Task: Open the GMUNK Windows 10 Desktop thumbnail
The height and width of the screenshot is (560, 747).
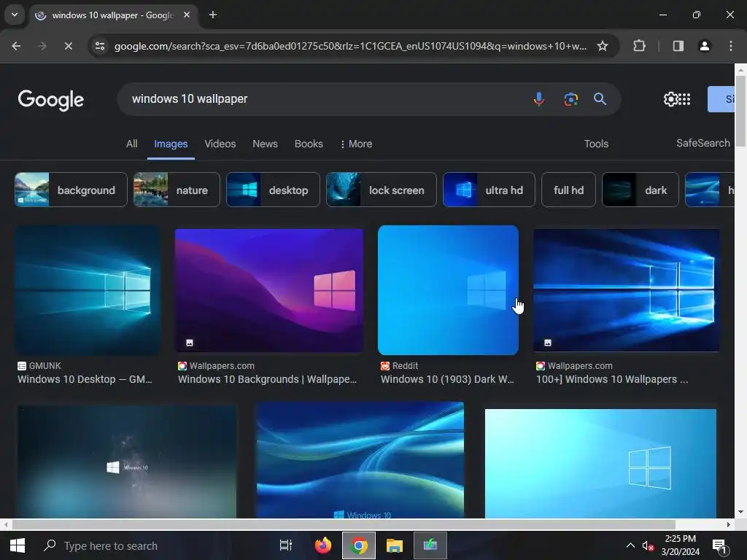Action: point(88,290)
